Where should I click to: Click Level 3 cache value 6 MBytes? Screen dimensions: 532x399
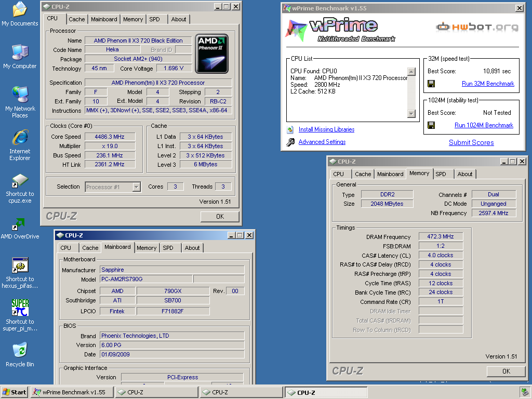click(206, 164)
